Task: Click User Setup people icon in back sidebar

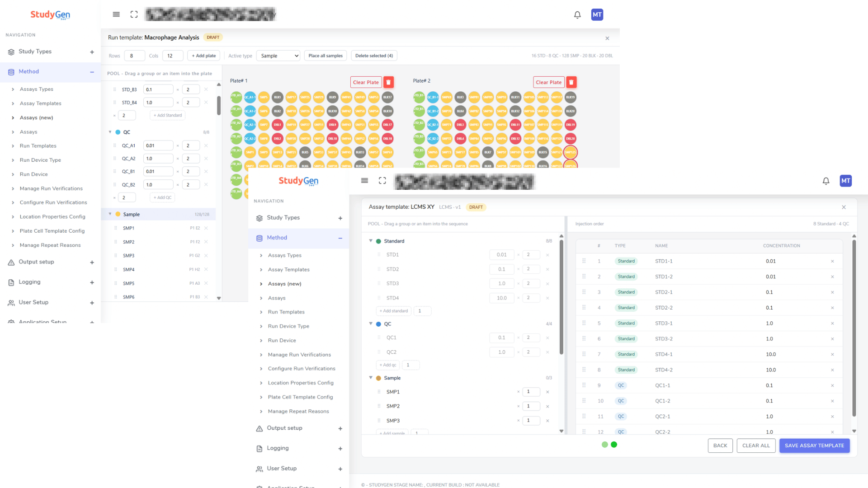Action: (11, 303)
